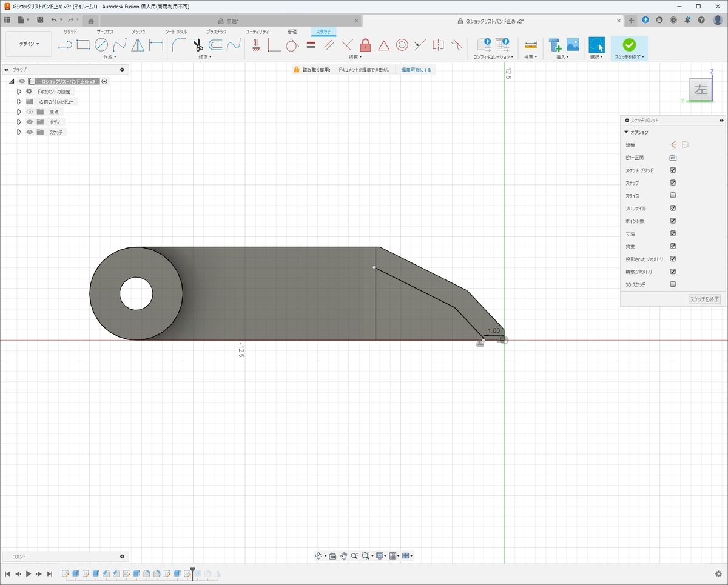Open the デザイン workspace dropdown

(29, 44)
